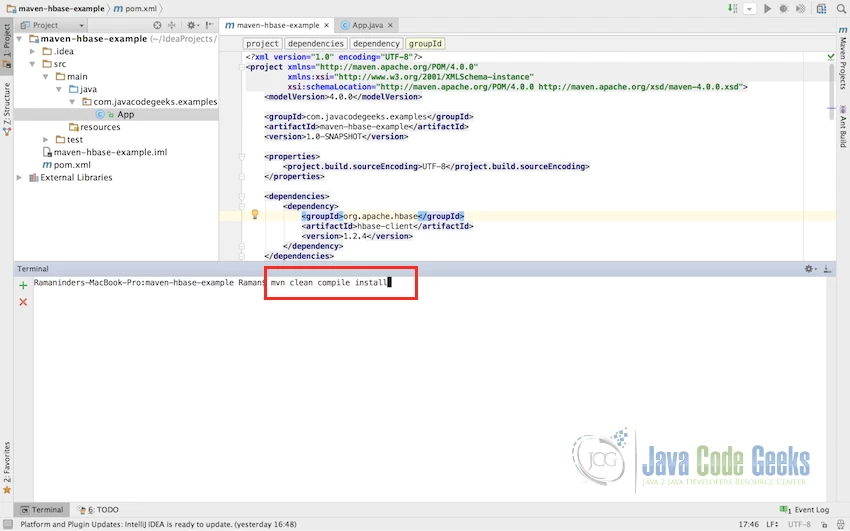Viewport: 850px width, 531px height.
Task: Expand the test folder
Action: click(46, 139)
